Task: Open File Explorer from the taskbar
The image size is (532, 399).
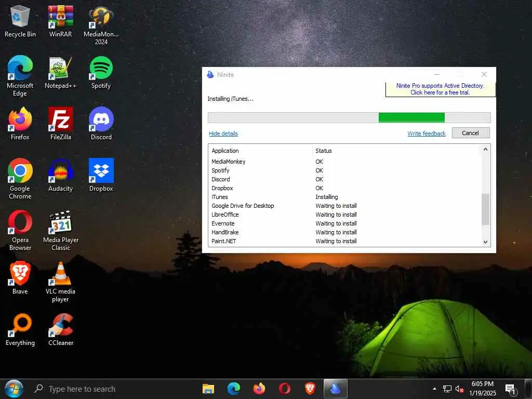Action: click(x=208, y=389)
